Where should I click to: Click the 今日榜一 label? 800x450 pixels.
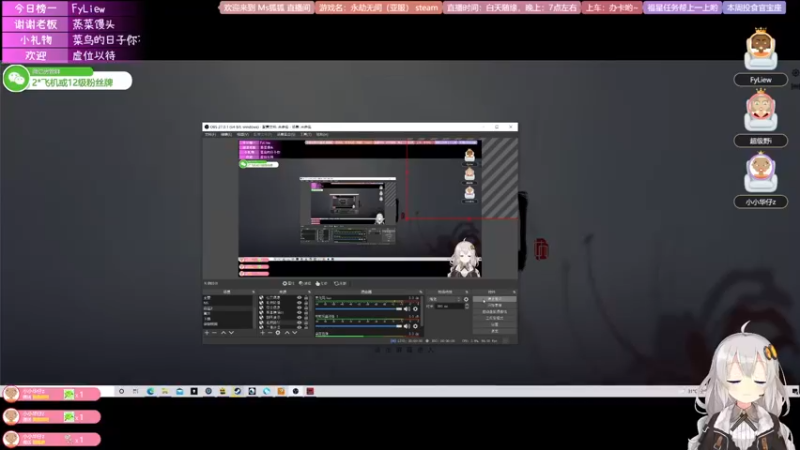point(35,9)
